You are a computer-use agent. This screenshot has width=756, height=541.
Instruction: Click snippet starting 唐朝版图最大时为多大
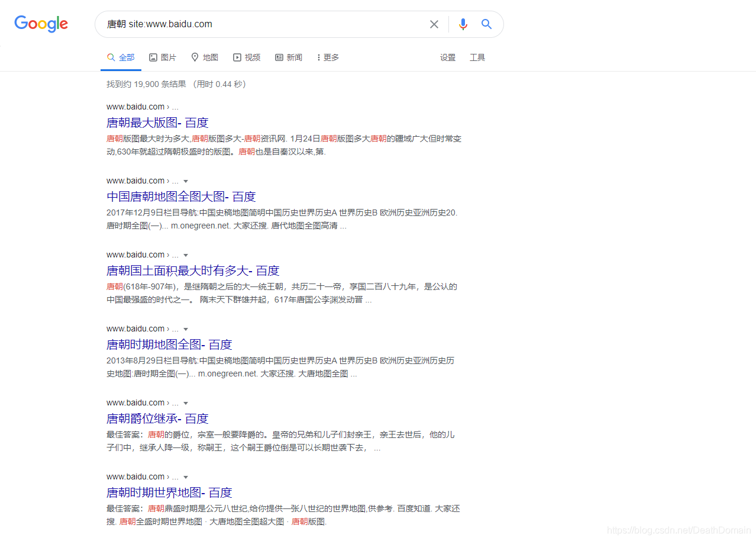click(283, 145)
